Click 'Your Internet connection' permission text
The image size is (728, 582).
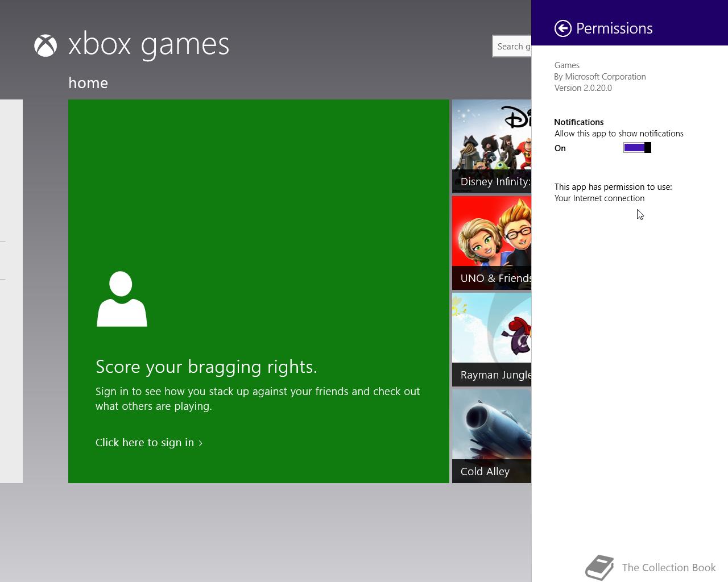(599, 198)
